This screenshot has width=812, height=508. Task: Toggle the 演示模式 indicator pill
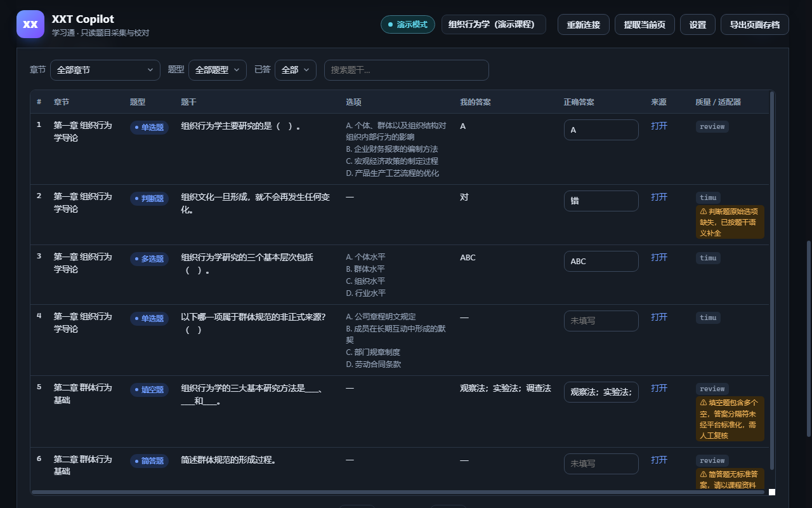tap(408, 25)
